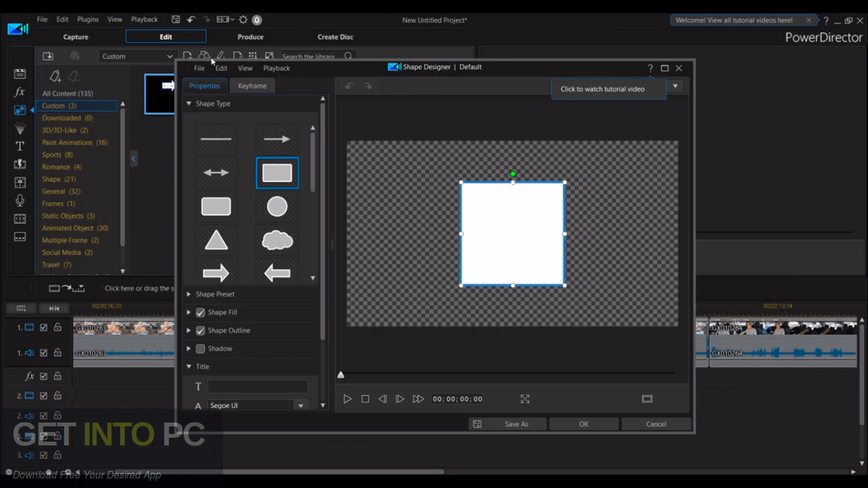The image size is (868, 488).
Task: Click the Shape Designer timeline playhead marker
Action: 341,375
